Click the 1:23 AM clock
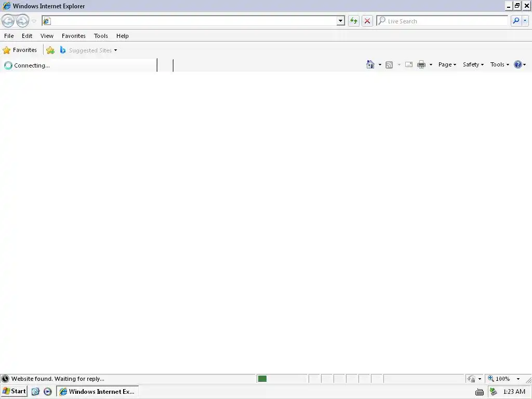Screen dimensions: 532x399 click(x=514, y=392)
